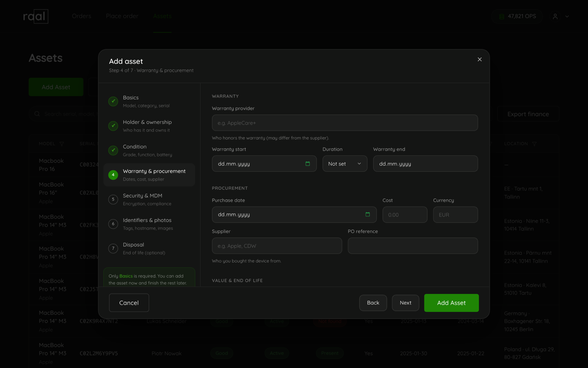The image size is (588, 368).
Task: Focus the Cost field
Action: pyautogui.click(x=405, y=214)
